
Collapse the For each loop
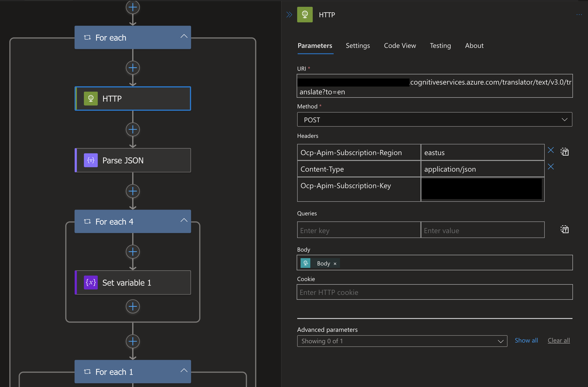pyautogui.click(x=184, y=36)
